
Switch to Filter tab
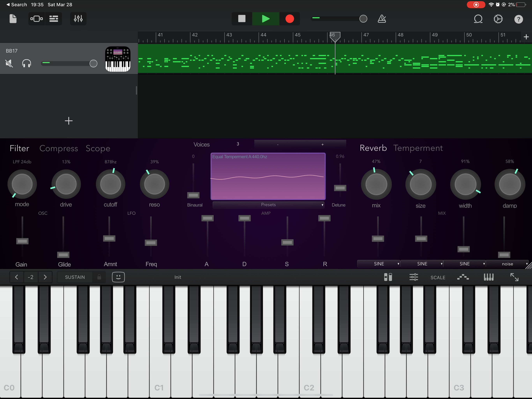[x=19, y=148]
